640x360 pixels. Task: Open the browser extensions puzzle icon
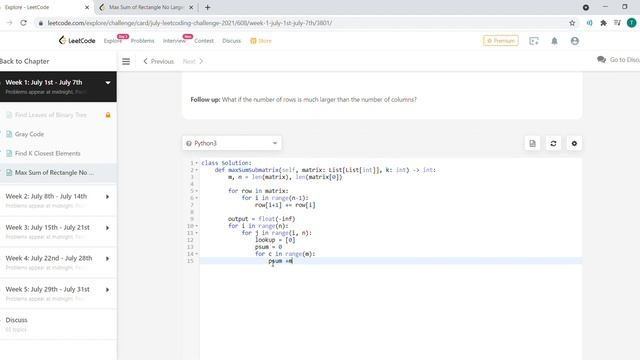[603, 23]
